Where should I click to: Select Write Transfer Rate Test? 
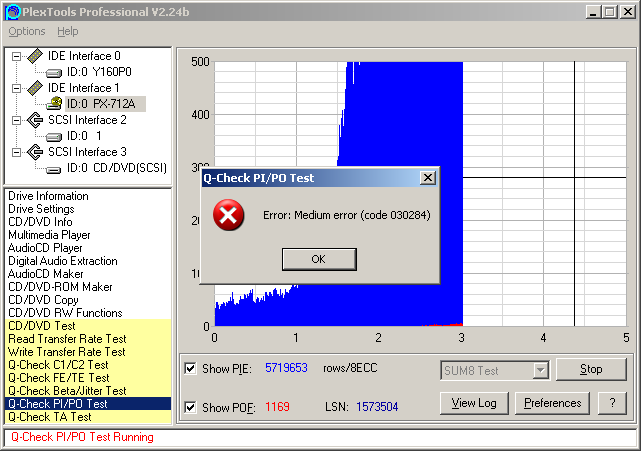click(88, 352)
